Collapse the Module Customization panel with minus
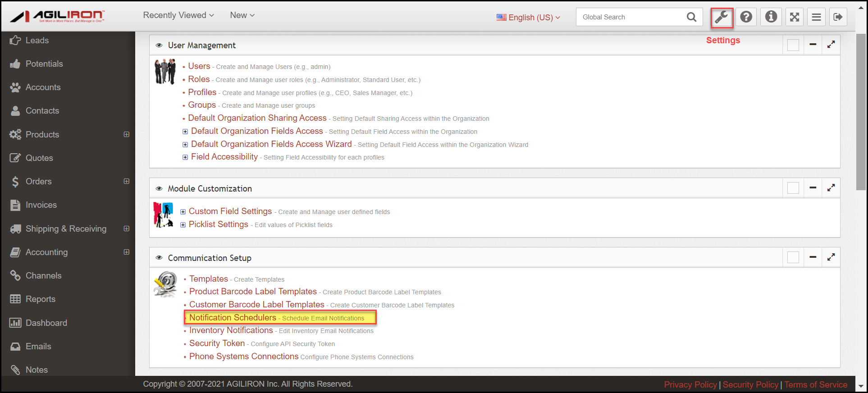The width and height of the screenshot is (868, 393). (813, 187)
